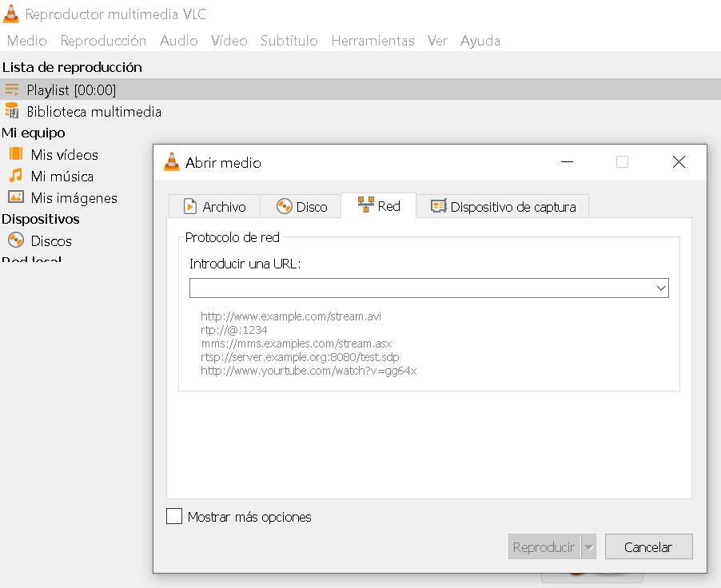Open the Herramientas menu
This screenshot has width=721, height=588.
click(373, 41)
